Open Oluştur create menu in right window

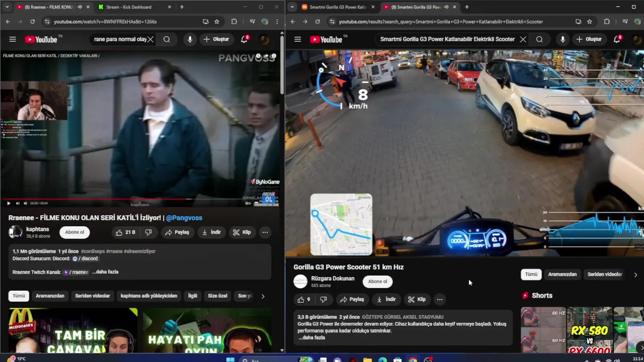[589, 39]
